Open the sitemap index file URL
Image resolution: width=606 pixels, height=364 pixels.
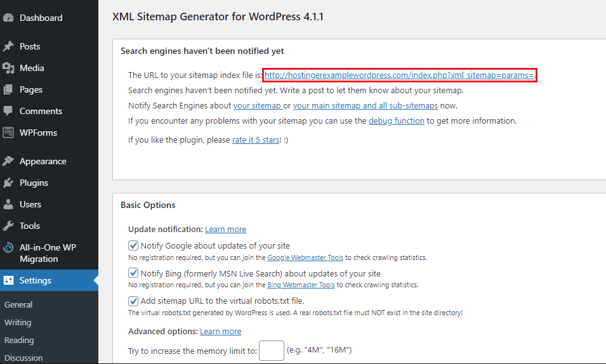click(399, 75)
